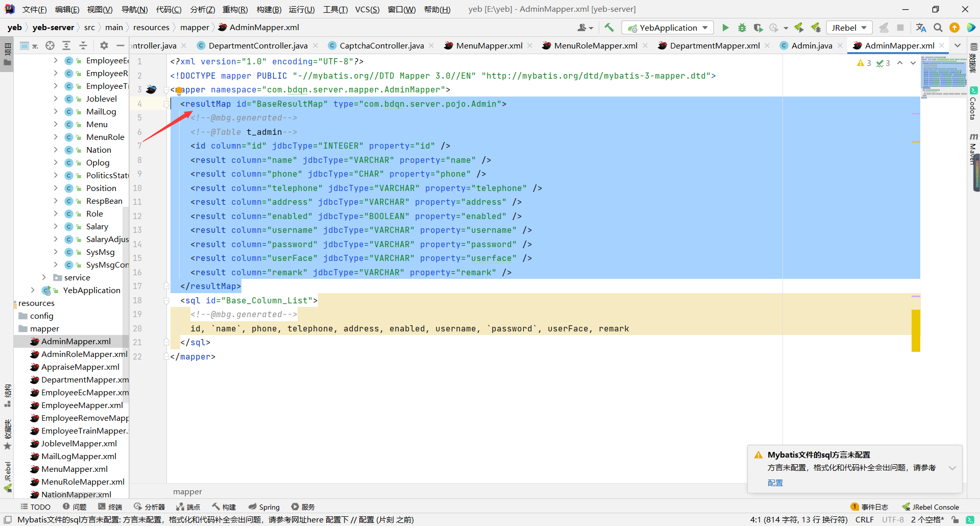Click the translate icon in toolbar
The height and width of the screenshot is (526, 980).
pyautogui.click(x=921, y=28)
